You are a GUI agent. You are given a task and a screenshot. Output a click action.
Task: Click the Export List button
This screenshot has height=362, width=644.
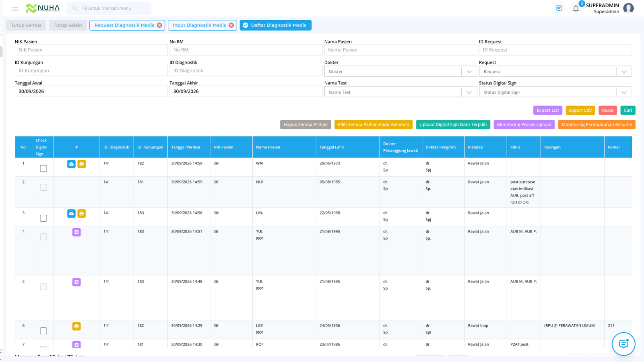click(548, 110)
